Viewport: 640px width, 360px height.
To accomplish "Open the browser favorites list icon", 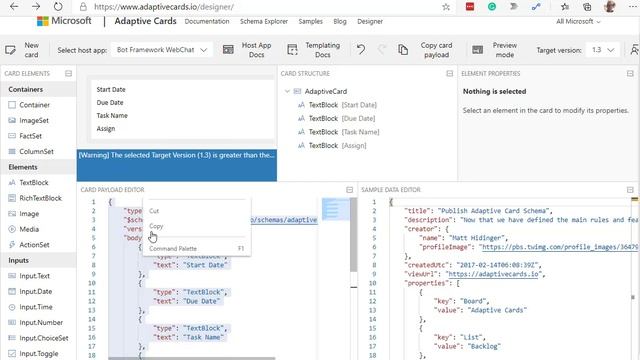I will tap(565, 7).
